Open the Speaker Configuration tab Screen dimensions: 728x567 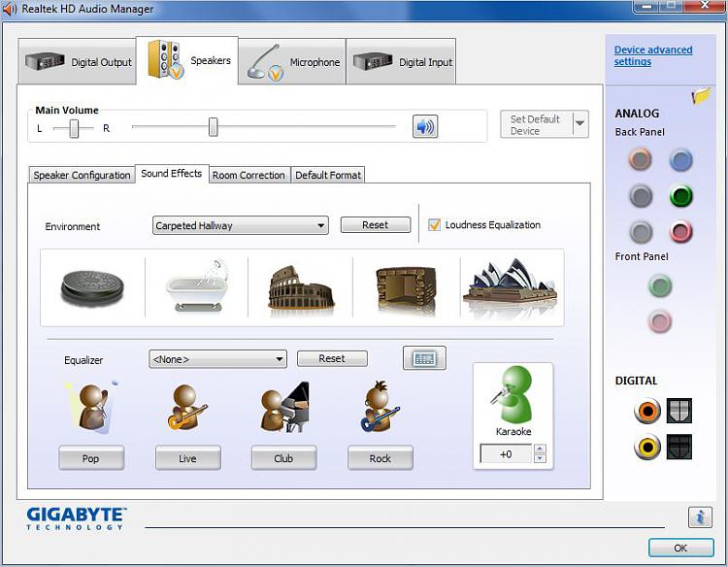click(82, 175)
